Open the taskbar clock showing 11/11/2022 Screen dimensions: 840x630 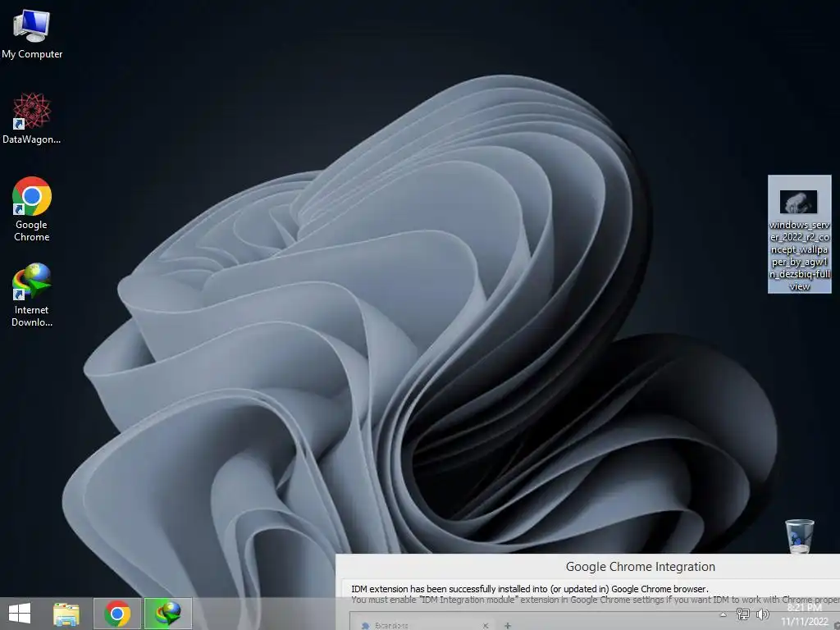[804, 615]
